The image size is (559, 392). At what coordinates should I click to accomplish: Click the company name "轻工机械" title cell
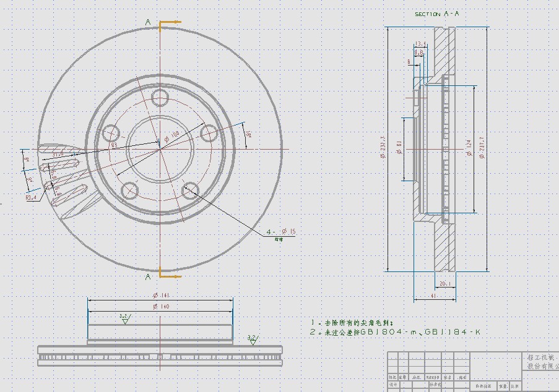click(542, 357)
